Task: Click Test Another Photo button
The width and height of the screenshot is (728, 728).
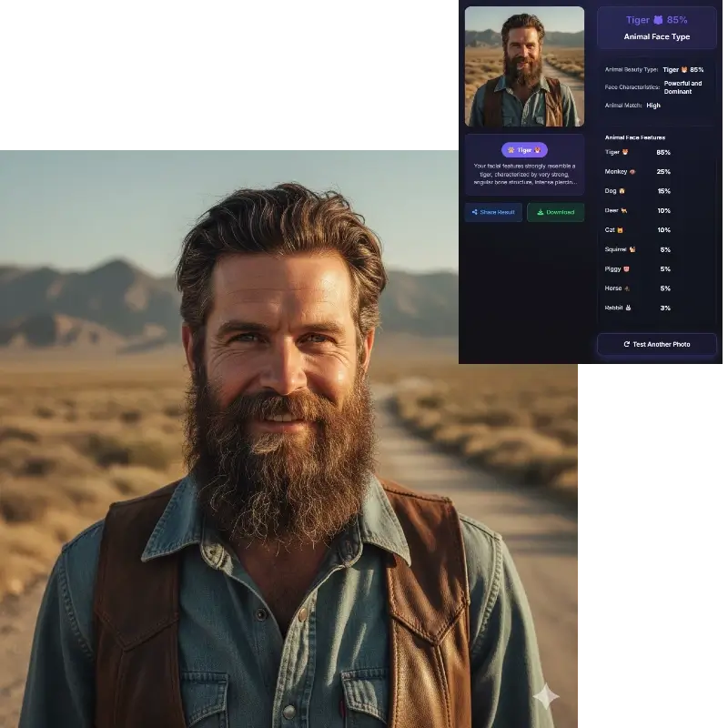Action: point(656,344)
